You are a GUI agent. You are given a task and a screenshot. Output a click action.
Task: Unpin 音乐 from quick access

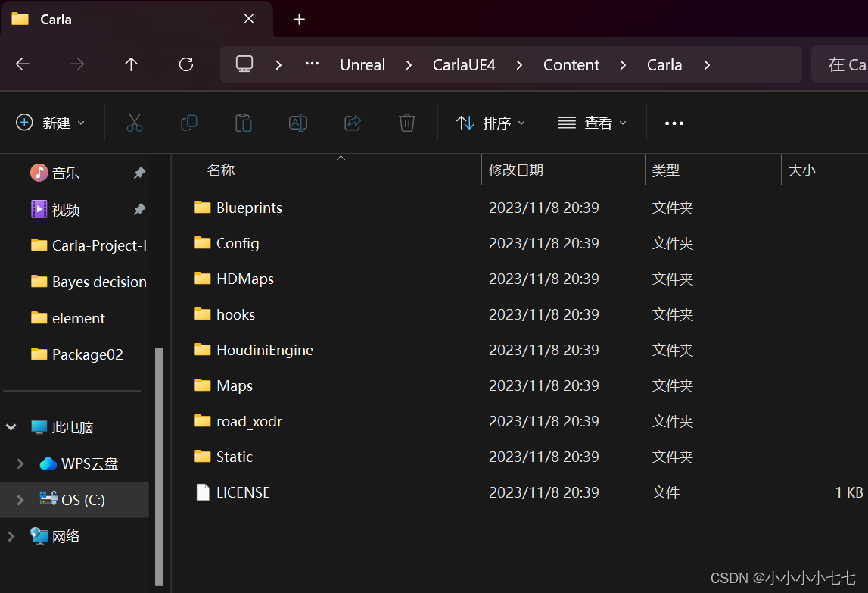coord(139,173)
